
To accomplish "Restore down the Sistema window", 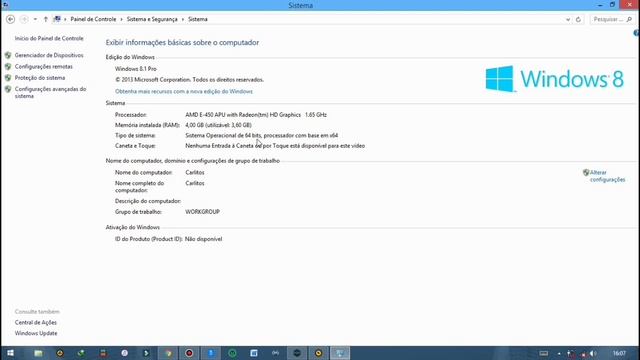I will click(x=612, y=4).
